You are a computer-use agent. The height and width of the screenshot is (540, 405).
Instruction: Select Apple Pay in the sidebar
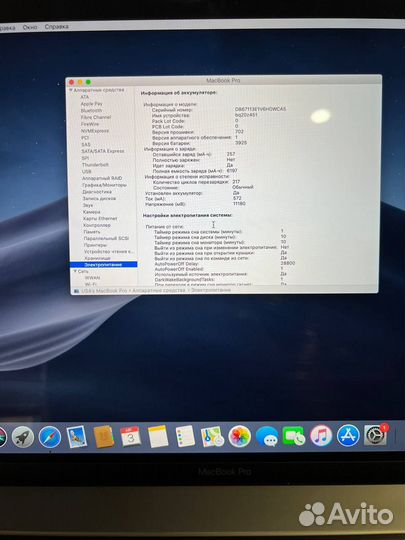91,104
